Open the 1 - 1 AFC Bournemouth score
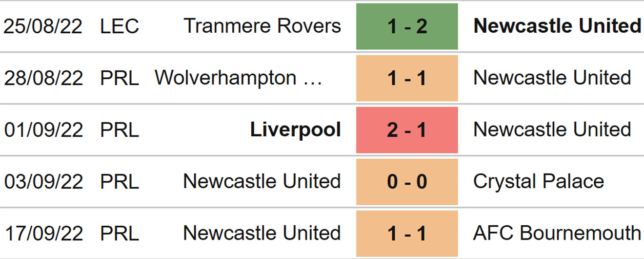The width and height of the screenshot is (644, 259). (407, 234)
